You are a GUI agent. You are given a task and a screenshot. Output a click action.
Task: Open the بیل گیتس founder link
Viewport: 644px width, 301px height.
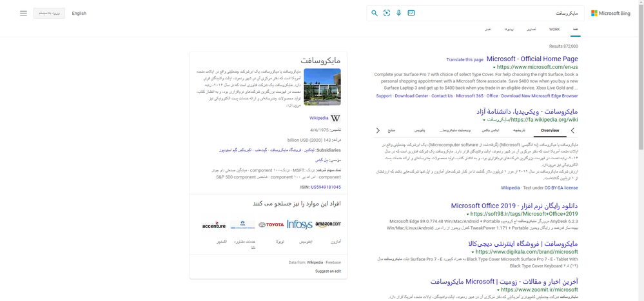pyautogui.click(x=322, y=160)
